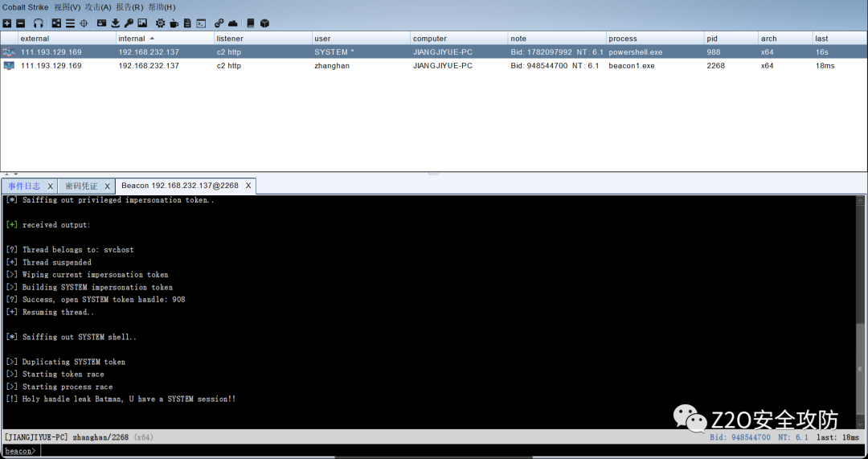Open screenshots via the picture icon
868x459 pixels.
tap(142, 23)
